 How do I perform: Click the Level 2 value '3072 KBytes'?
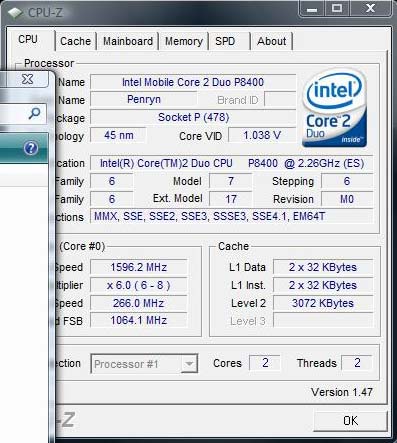pyautogui.click(x=323, y=303)
